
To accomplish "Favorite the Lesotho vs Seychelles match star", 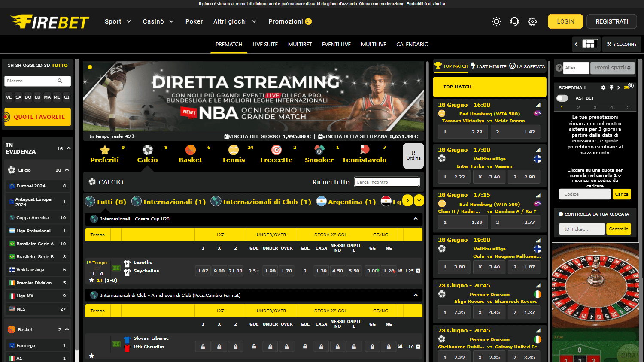I will (x=91, y=280).
